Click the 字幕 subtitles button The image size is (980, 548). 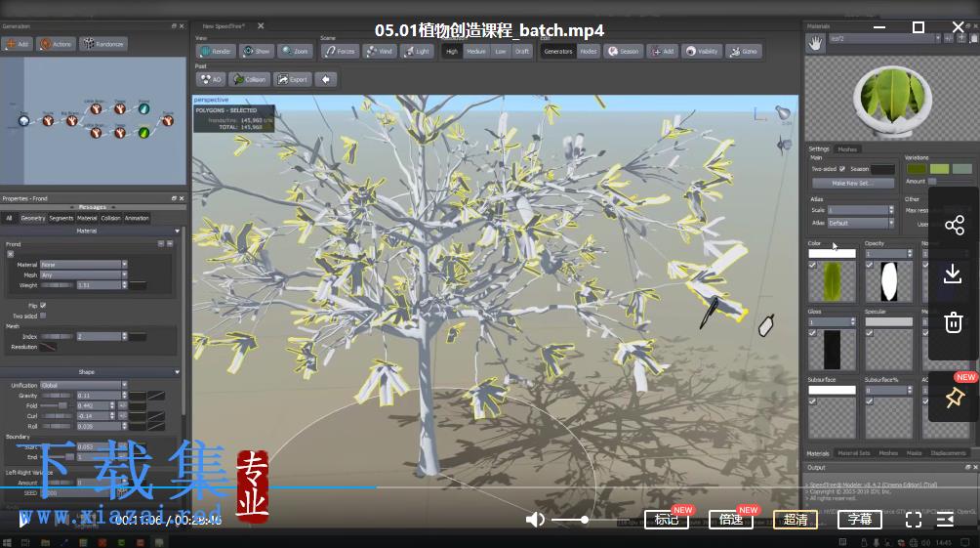pyautogui.click(x=860, y=520)
